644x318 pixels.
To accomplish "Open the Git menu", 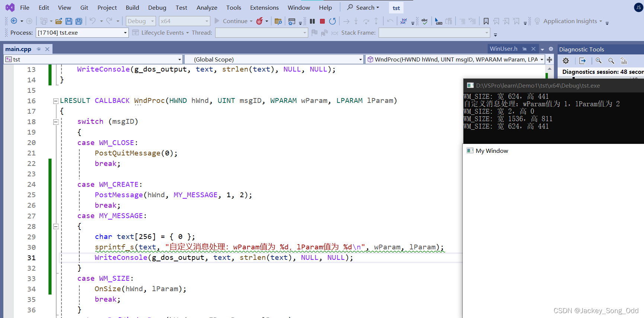I will click(x=84, y=7).
